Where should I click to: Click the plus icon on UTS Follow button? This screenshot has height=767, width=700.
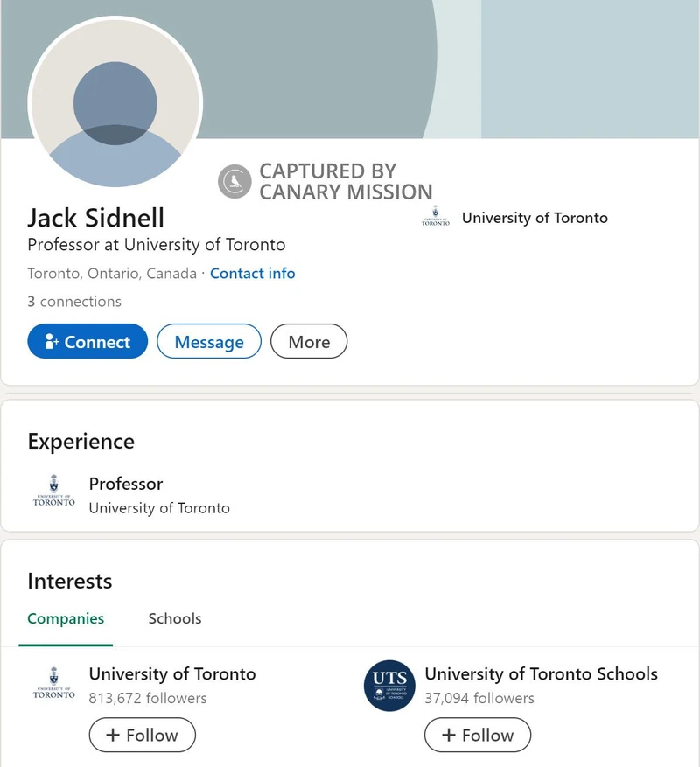tap(449, 735)
